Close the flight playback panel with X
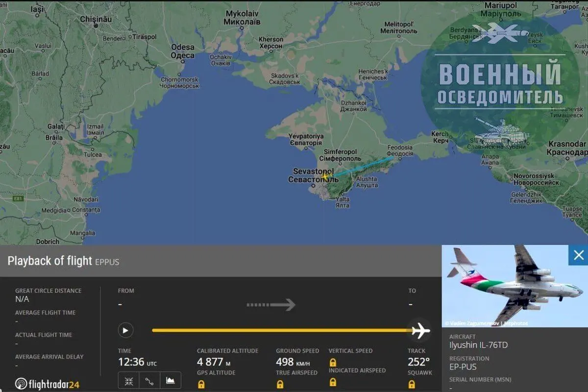The width and height of the screenshot is (588, 392). (x=579, y=255)
